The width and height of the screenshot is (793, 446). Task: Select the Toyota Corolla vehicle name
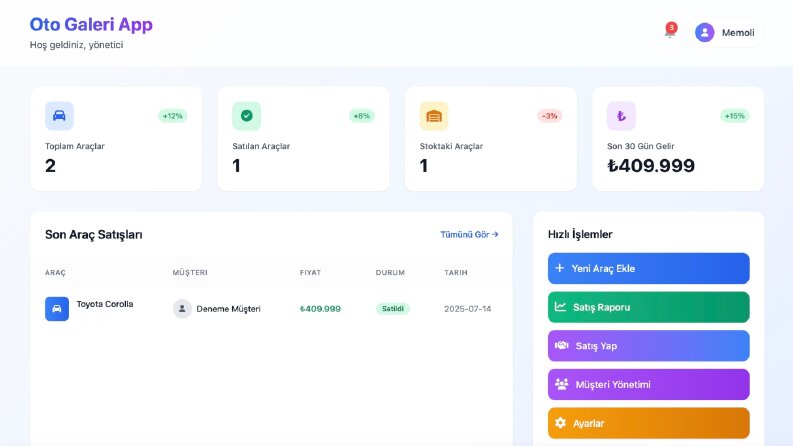pos(105,304)
